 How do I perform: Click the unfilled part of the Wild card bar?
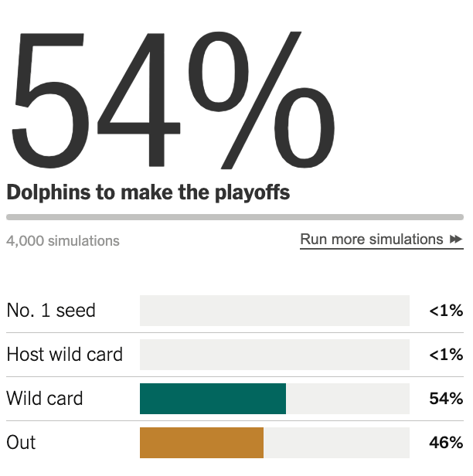348,399
